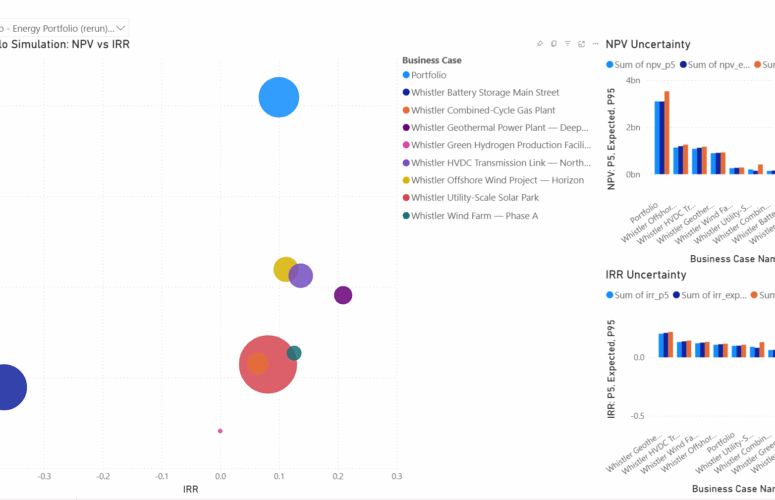Select the Portfolio orange NPV P95 bar

667,132
